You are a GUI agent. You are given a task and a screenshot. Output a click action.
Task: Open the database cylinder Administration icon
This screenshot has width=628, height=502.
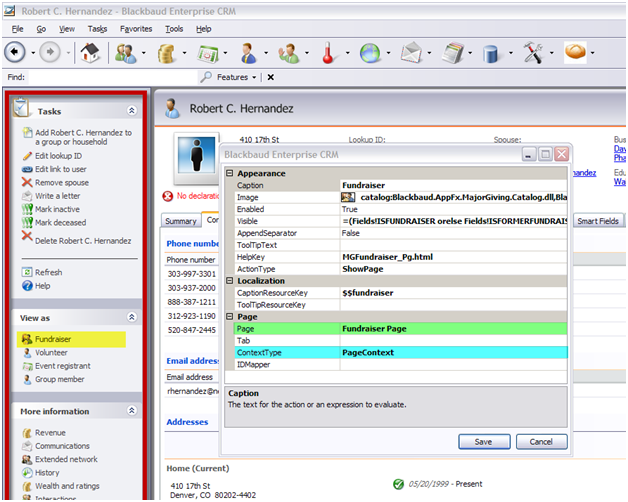click(x=490, y=54)
